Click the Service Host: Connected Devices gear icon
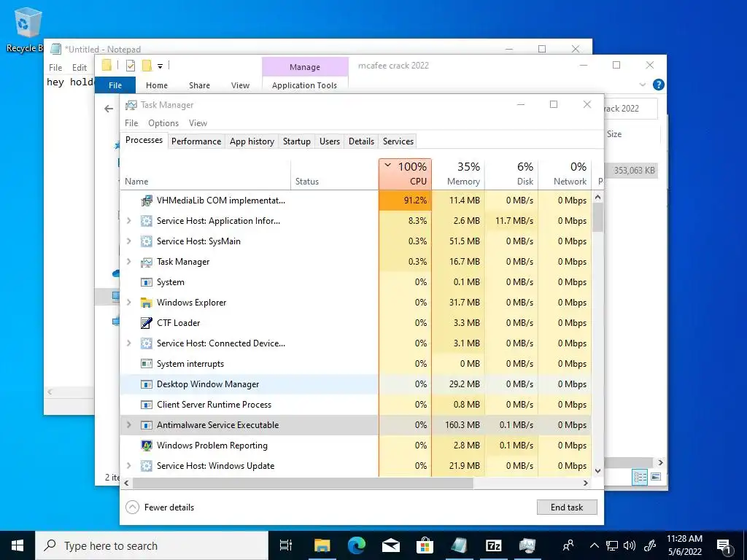Screen dimensions: 747x560 pos(146,343)
